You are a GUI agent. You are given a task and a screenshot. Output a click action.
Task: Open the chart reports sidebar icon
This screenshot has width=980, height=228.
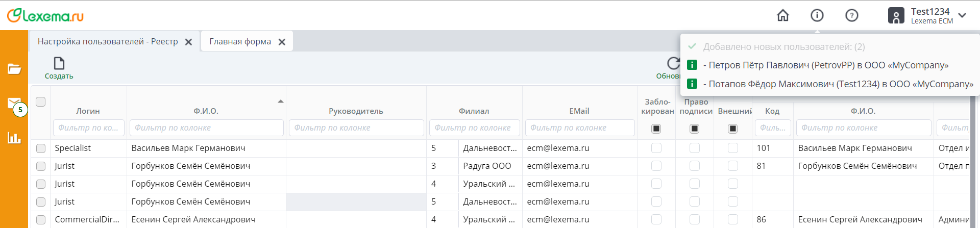coord(14,138)
